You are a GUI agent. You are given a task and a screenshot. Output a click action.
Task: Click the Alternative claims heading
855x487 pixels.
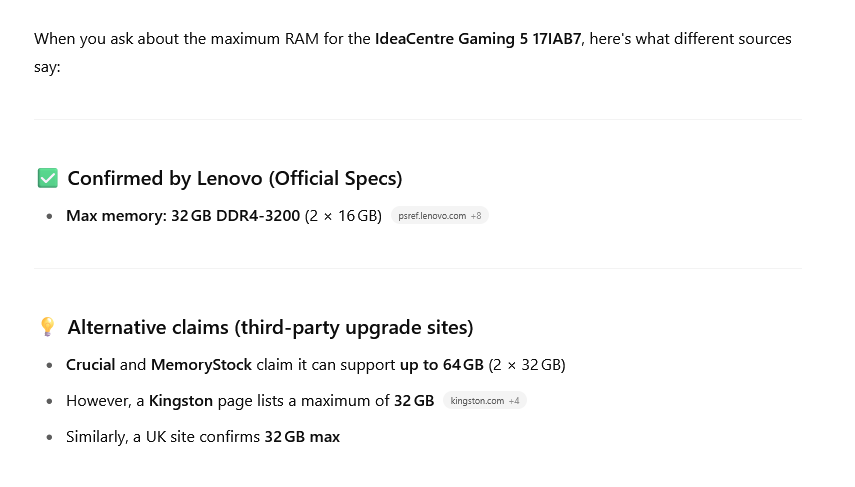click(270, 327)
